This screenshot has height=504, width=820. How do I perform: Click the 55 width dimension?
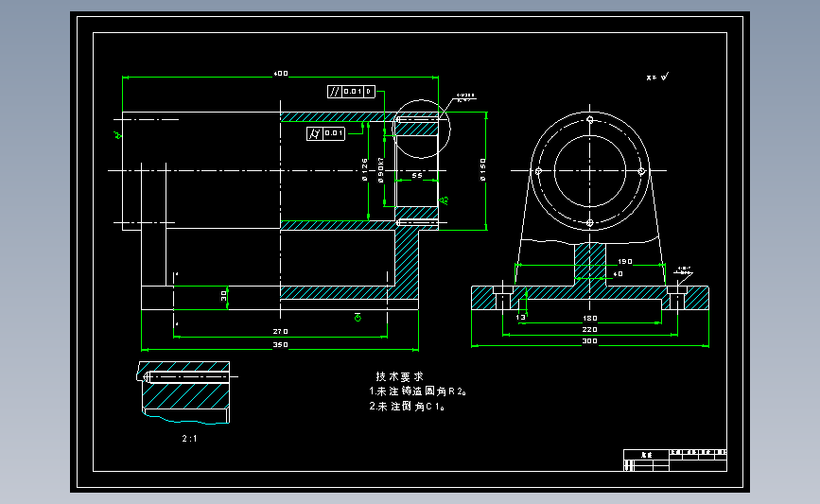click(x=417, y=175)
